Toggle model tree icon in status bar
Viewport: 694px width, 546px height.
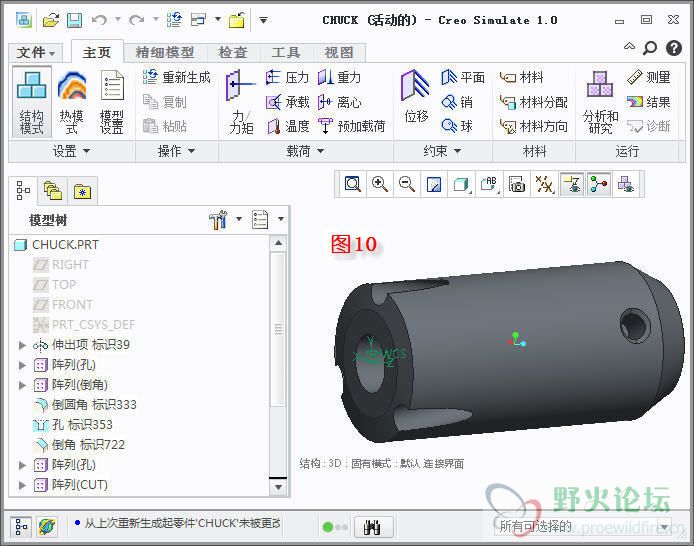click(x=21, y=527)
